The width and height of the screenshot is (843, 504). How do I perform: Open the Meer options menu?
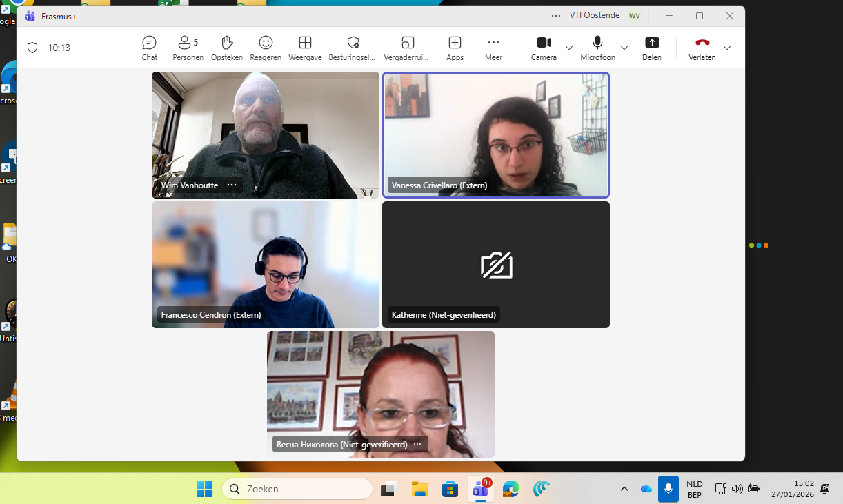(493, 48)
